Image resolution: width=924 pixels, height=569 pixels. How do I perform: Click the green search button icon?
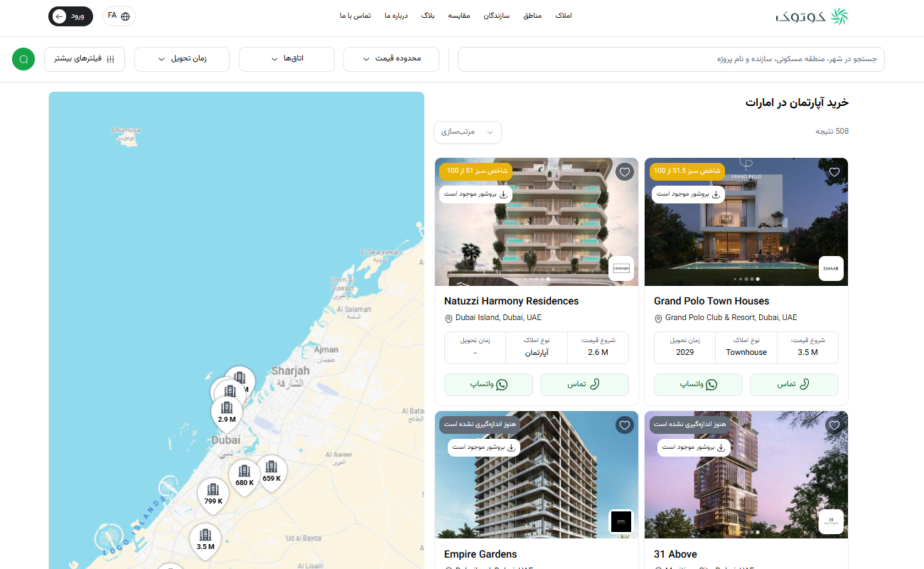click(x=23, y=59)
